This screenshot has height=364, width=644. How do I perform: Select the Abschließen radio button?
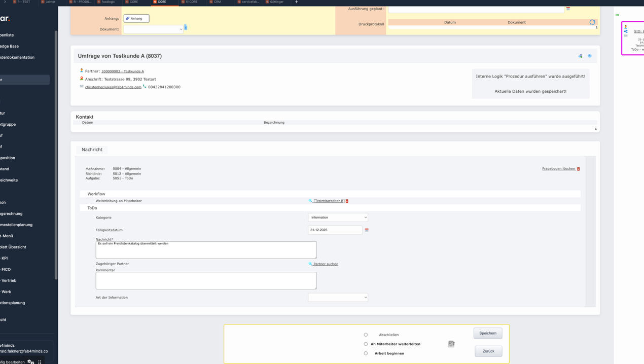(366, 335)
